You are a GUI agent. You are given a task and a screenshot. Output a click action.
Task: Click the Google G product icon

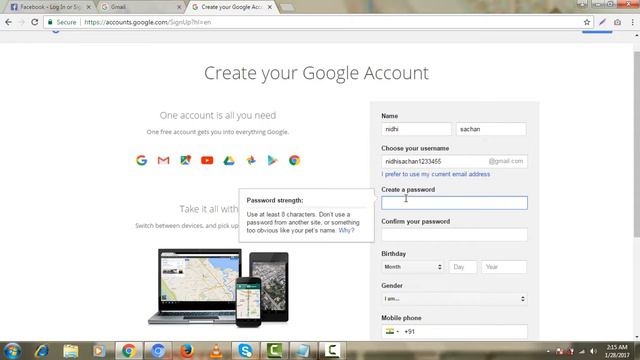[x=142, y=160]
